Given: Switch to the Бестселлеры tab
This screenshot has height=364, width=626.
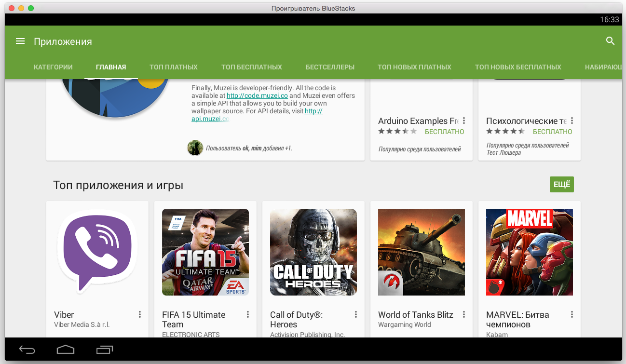Looking at the screenshot, I should [330, 67].
